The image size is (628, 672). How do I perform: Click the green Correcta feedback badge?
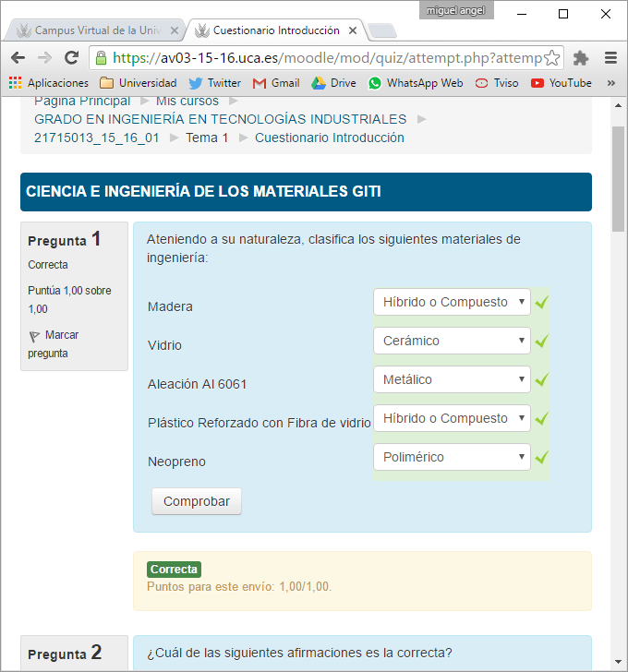pos(174,570)
